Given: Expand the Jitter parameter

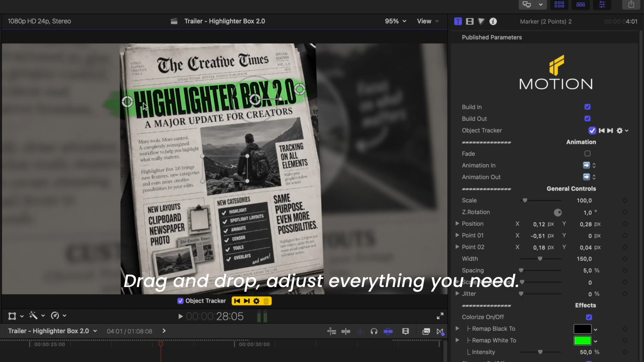Looking at the screenshot, I should tap(457, 294).
